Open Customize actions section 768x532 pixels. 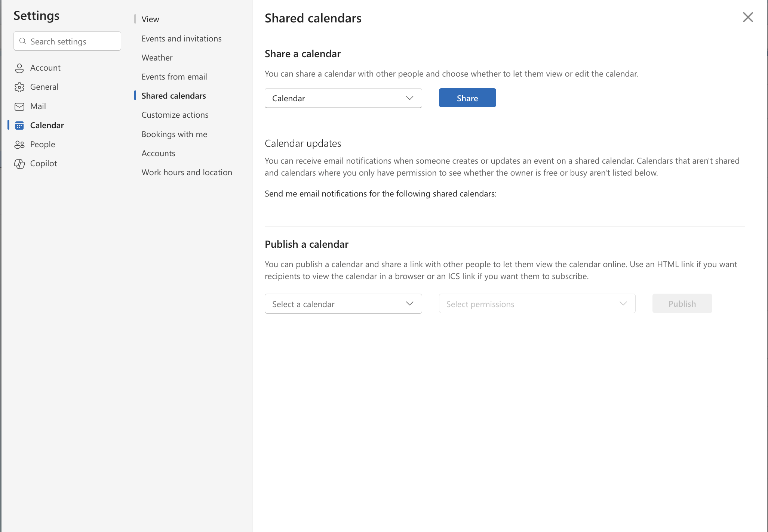[x=175, y=115]
